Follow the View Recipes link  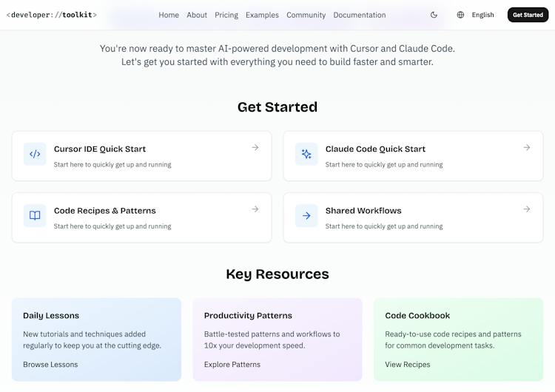click(408, 365)
